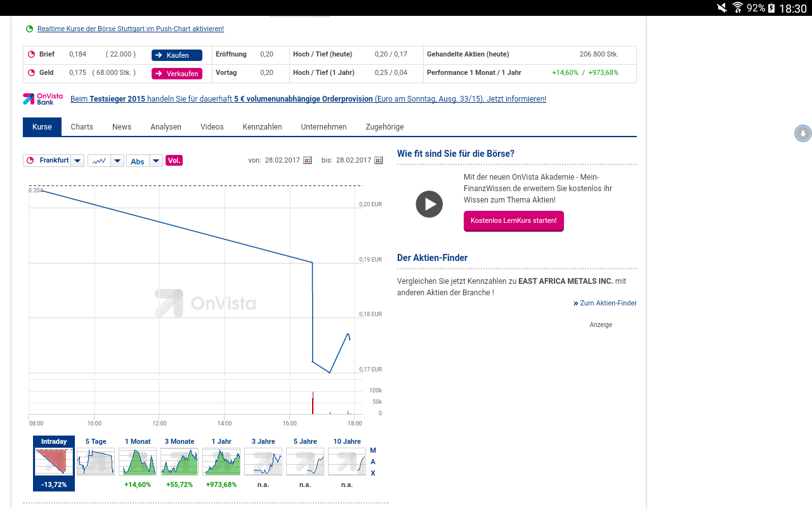This screenshot has height=508, width=812.
Task: Tap the Wi-Fi icon in the status bar
Action: [738, 8]
